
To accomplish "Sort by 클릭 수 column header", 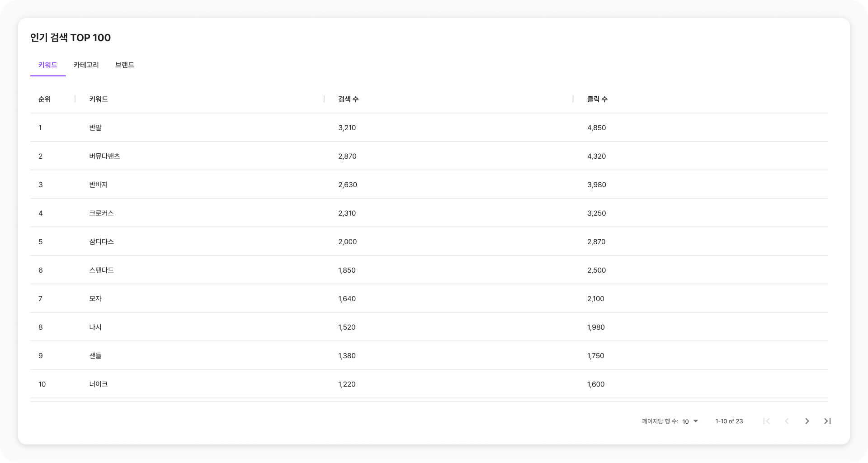I will pos(597,99).
